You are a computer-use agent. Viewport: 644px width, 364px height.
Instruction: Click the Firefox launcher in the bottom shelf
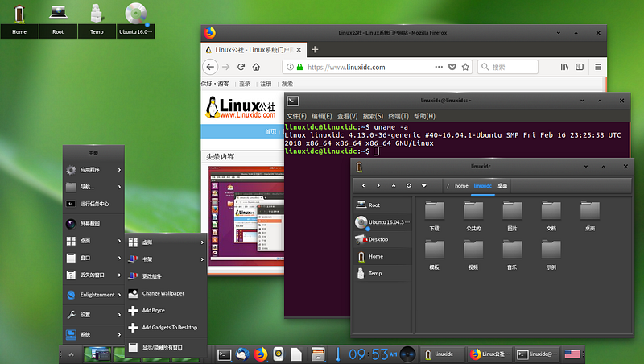tap(260, 354)
